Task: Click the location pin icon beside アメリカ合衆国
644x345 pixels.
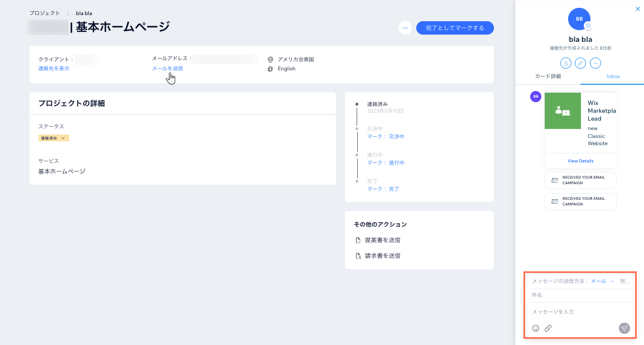Action: [271, 58]
